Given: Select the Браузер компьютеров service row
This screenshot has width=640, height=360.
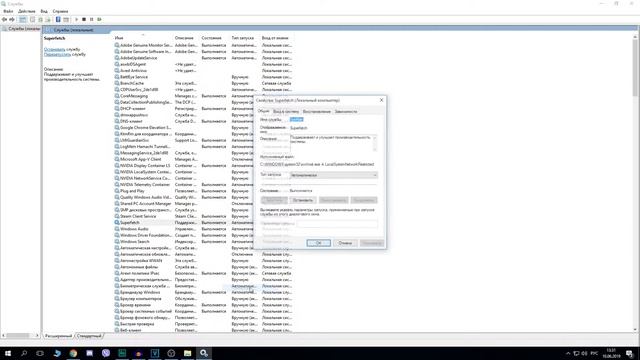Looking at the screenshot, I should tap(203, 298).
